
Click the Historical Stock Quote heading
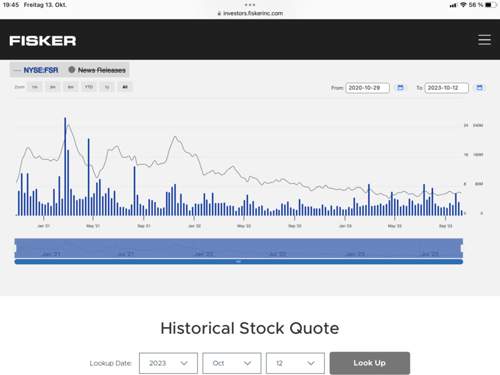click(250, 328)
